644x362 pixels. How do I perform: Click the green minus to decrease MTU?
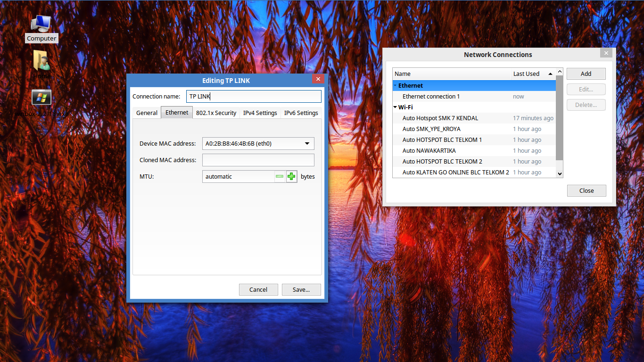280,176
